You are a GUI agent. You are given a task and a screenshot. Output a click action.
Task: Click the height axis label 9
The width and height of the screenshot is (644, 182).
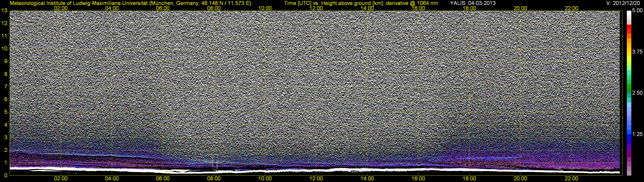6,61
